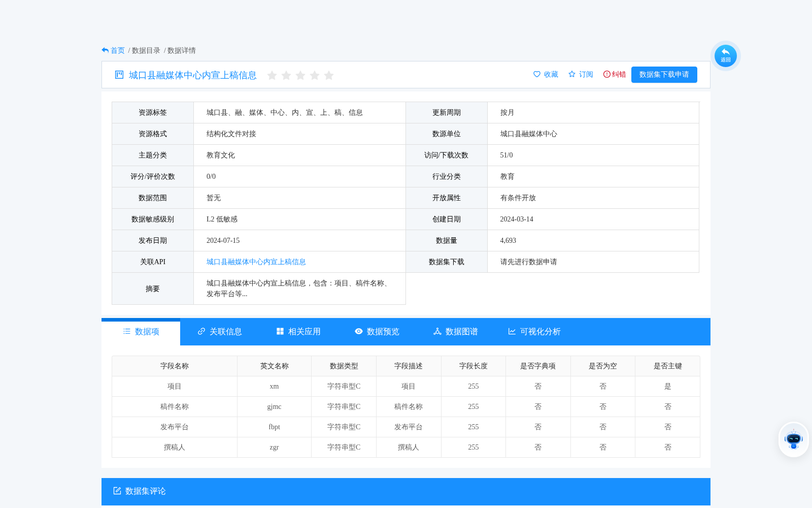Click the 字段名称 column header
Image resolution: width=812 pixels, height=508 pixels.
175,366
